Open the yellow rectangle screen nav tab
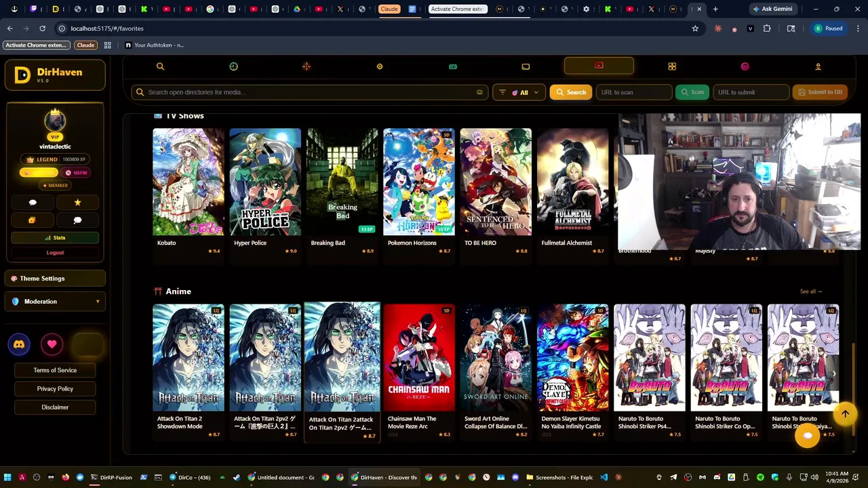Viewport: 868px width, 488px height. [526, 66]
